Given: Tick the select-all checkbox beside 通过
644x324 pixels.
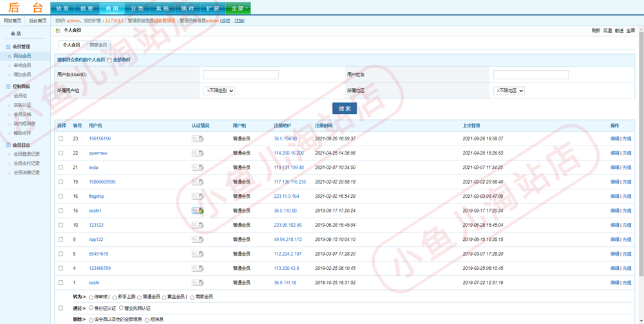Looking at the screenshot, I should (x=61, y=308).
